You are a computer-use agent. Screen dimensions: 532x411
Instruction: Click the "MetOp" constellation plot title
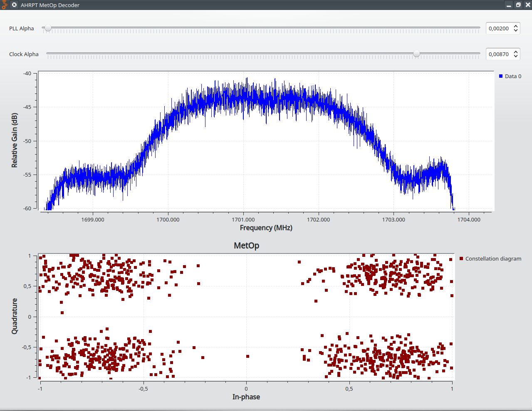pyautogui.click(x=247, y=246)
